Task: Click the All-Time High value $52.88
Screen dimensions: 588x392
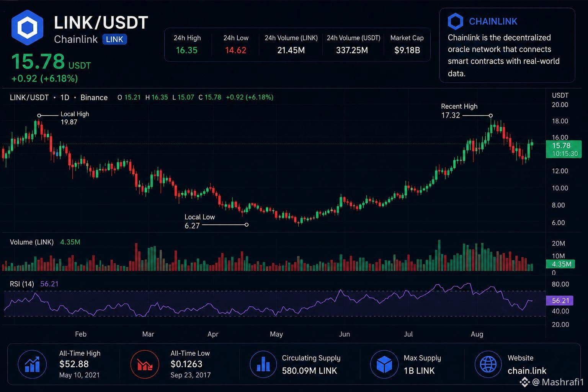Action: tap(74, 364)
